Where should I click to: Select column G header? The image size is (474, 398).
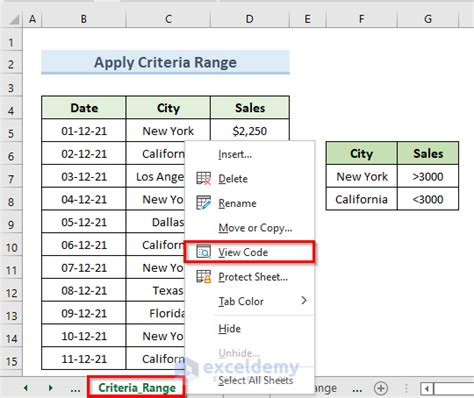pos(428,19)
